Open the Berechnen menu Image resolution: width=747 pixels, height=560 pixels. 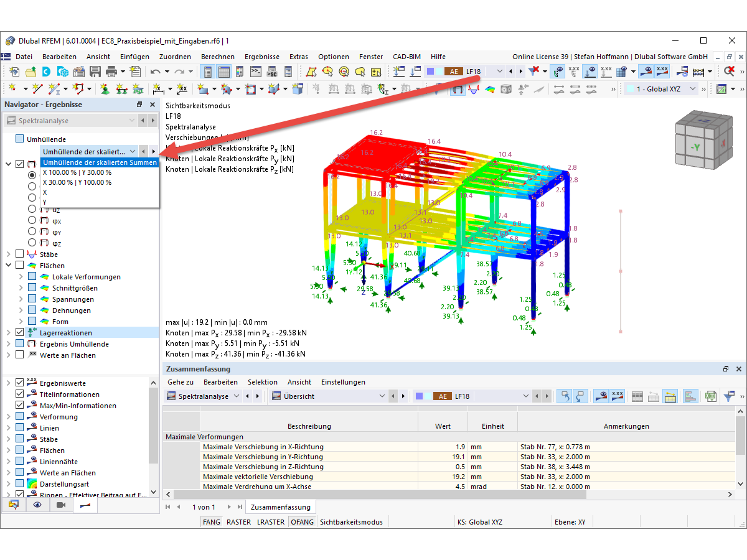click(x=218, y=56)
